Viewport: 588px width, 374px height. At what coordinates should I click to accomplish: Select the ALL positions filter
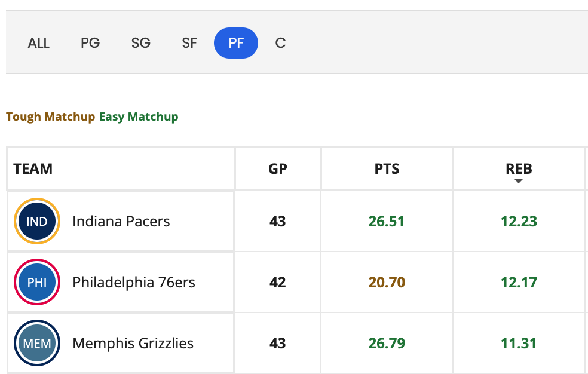pyautogui.click(x=39, y=43)
